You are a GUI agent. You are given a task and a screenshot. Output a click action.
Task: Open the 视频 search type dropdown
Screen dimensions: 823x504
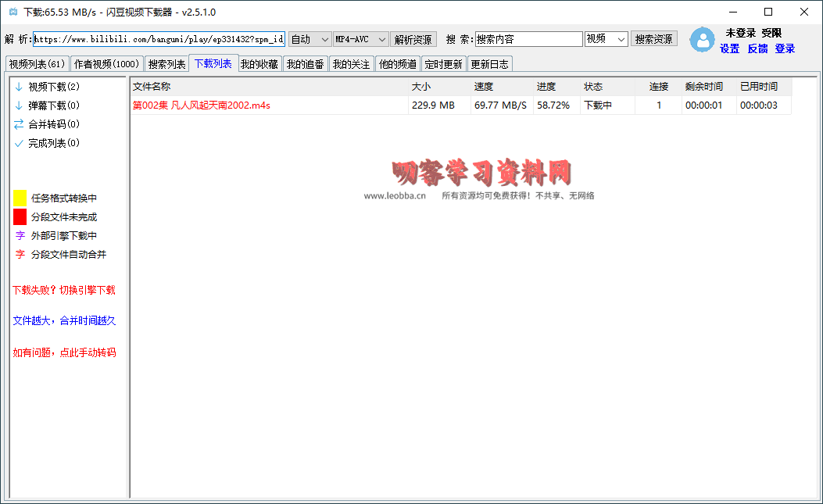pyautogui.click(x=607, y=39)
